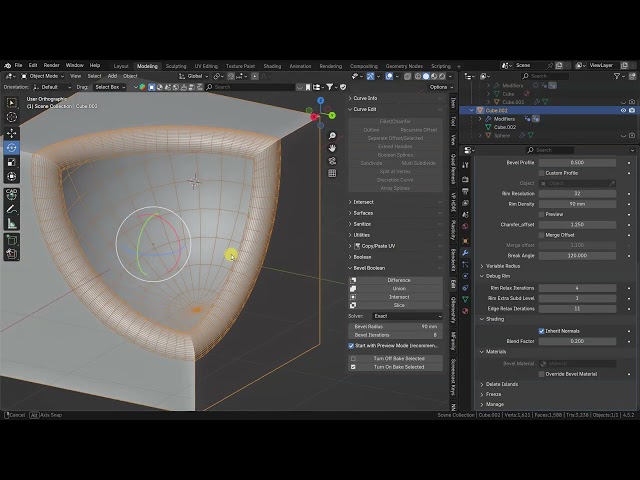Open the Output properties tab icon

click(465, 191)
